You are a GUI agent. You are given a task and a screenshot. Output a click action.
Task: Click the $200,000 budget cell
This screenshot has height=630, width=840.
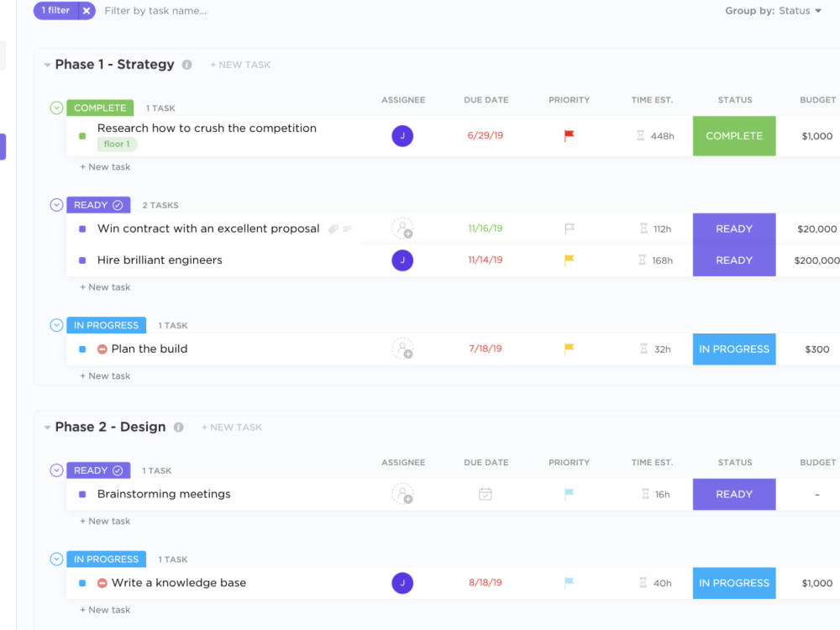(816, 260)
